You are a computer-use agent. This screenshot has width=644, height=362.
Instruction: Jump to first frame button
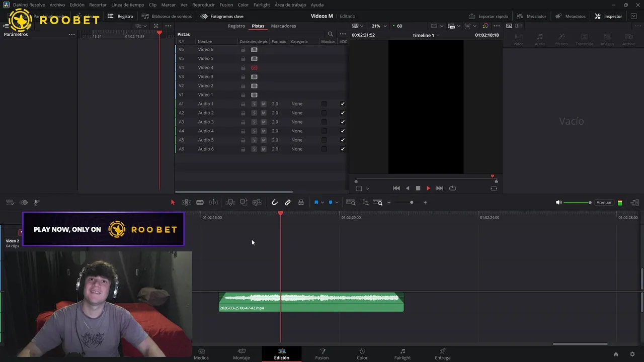click(x=396, y=188)
